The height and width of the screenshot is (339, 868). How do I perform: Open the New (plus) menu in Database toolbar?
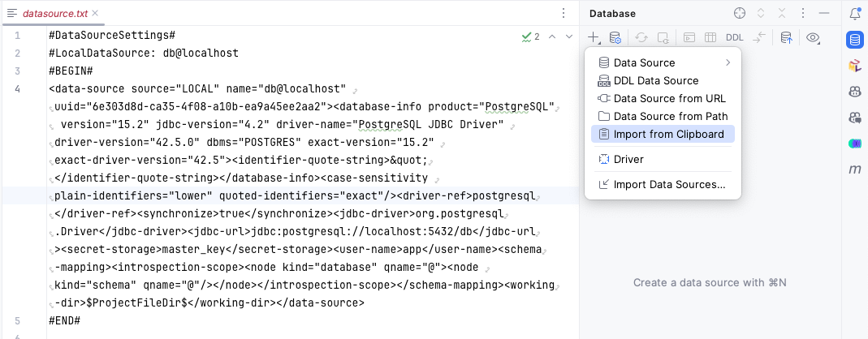coord(594,37)
